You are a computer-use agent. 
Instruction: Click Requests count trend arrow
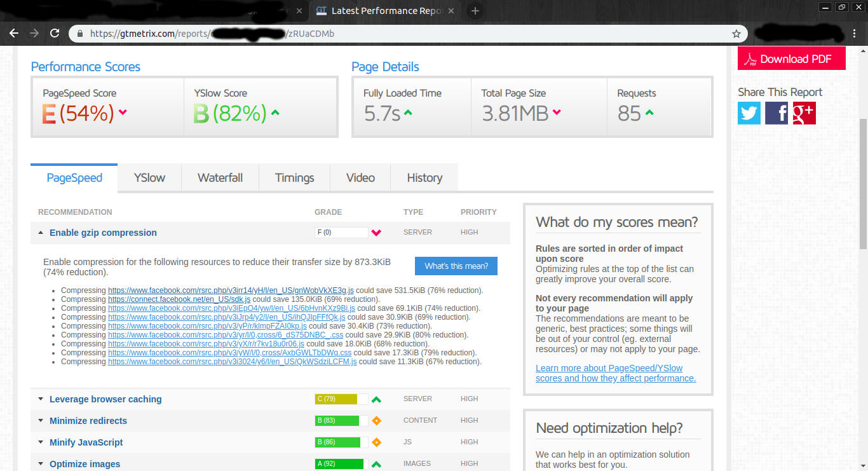[x=649, y=113]
